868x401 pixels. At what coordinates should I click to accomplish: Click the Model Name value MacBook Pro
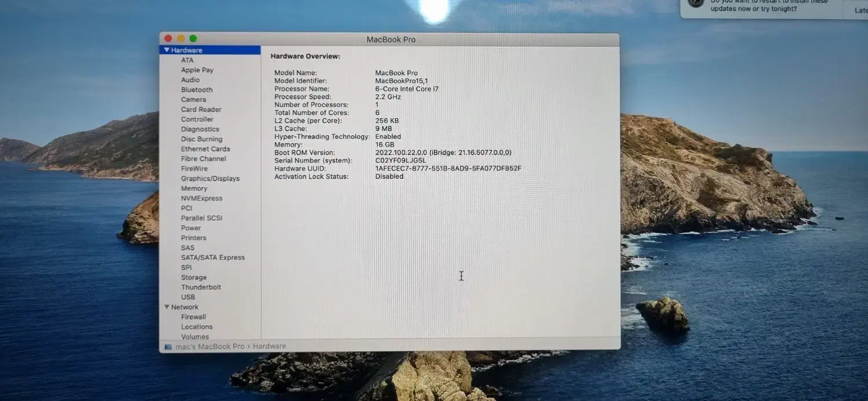(396, 73)
